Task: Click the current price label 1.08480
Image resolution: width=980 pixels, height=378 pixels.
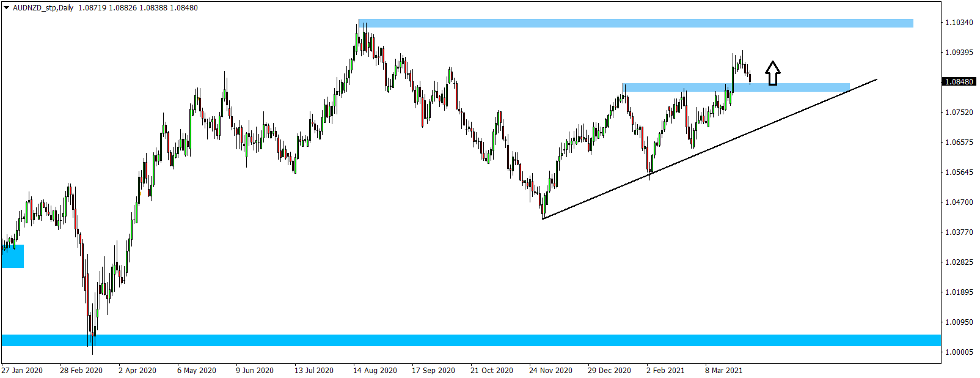Action: coord(959,81)
